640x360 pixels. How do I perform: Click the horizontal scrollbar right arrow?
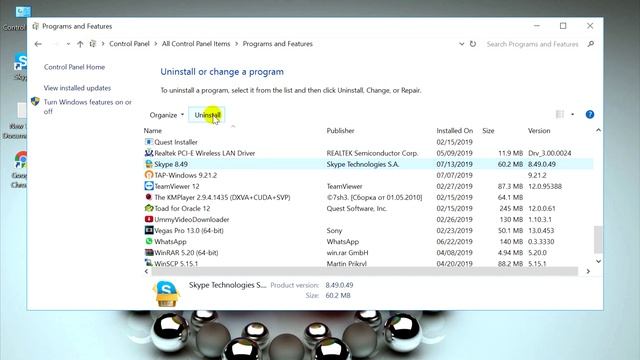pos(588,271)
